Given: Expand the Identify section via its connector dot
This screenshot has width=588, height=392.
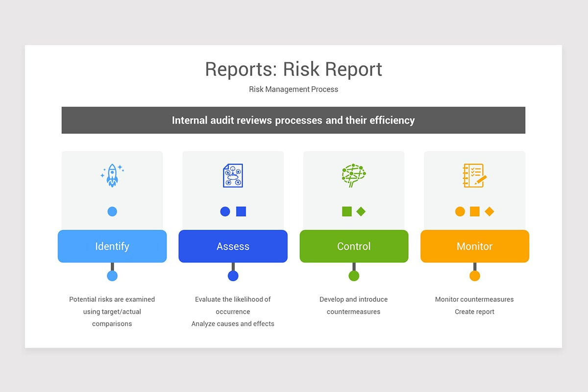Looking at the screenshot, I should [112, 275].
